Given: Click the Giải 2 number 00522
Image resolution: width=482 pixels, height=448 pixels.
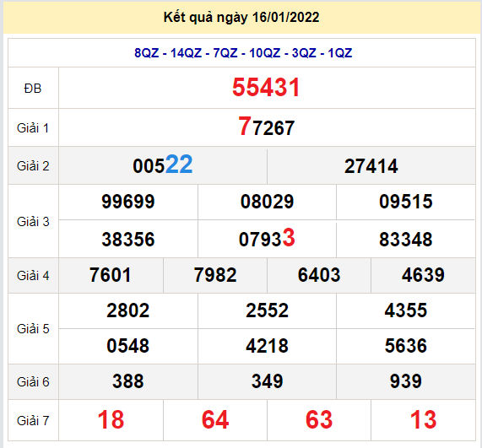Looking at the screenshot, I should click(163, 165).
